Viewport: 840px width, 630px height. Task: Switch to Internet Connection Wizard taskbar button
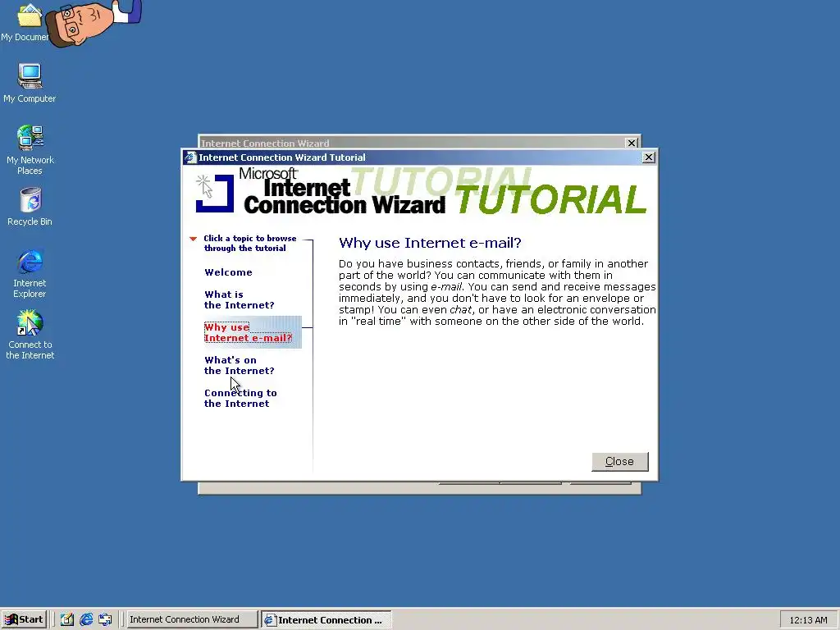pyautogui.click(x=191, y=620)
